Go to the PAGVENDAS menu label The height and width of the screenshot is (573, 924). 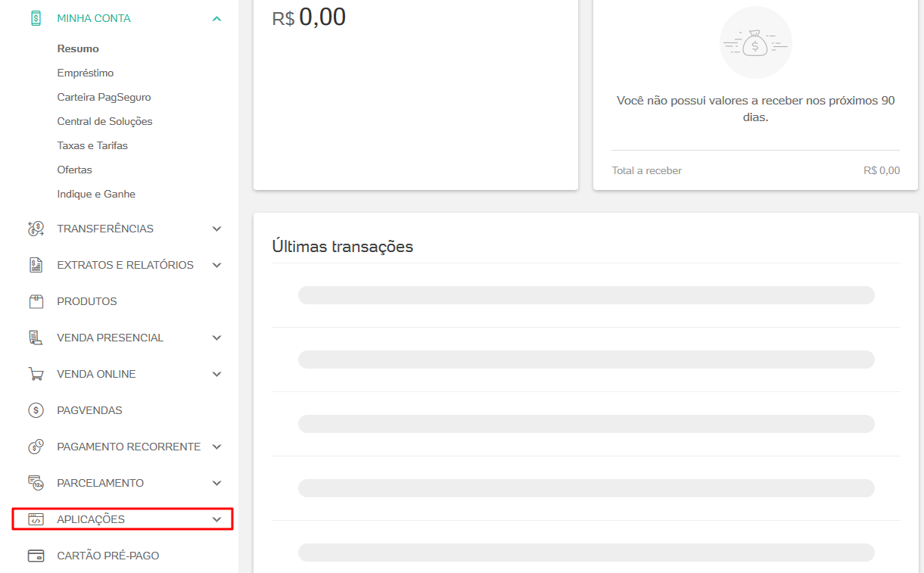[x=89, y=410]
